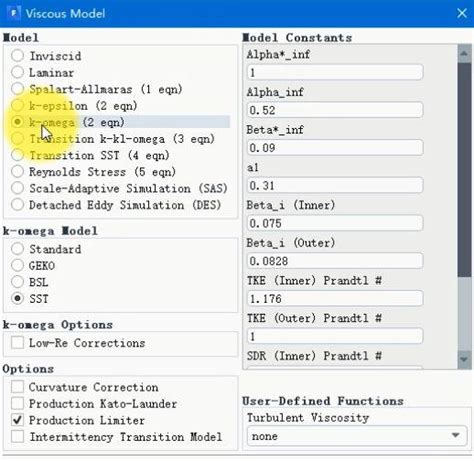Select k-omega (2 eqn) model
Viewport: 474px width, 461px height.
tap(17, 122)
